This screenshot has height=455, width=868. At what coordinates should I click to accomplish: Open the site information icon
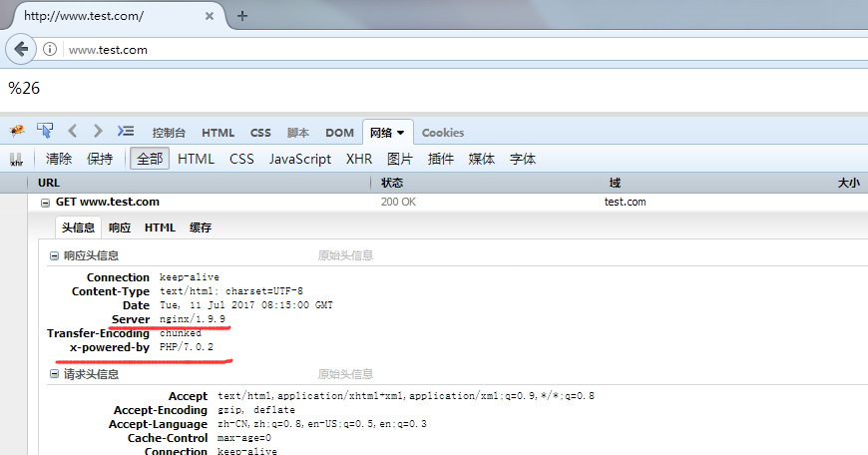[50, 49]
